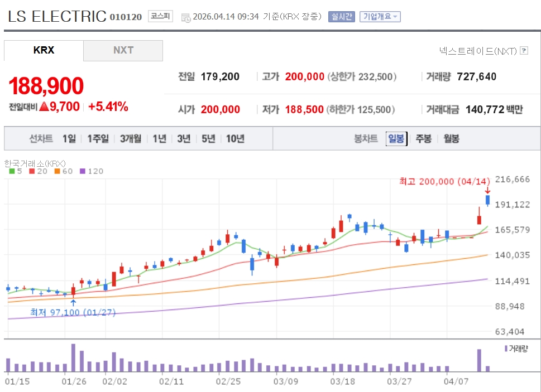The width and height of the screenshot is (541, 392).
Task: Select the 3개월 line chart period
Action: click(x=131, y=138)
